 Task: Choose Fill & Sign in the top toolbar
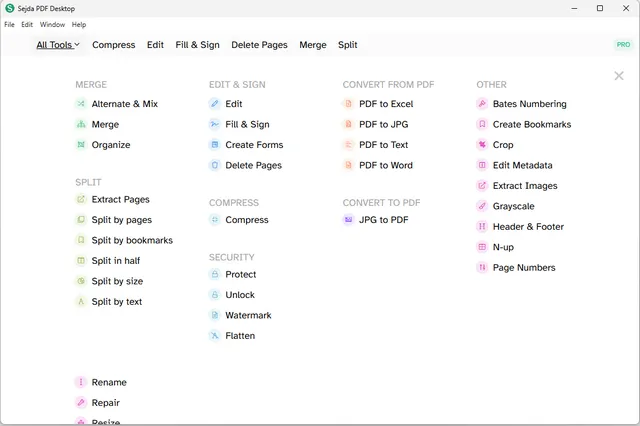click(198, 45)
